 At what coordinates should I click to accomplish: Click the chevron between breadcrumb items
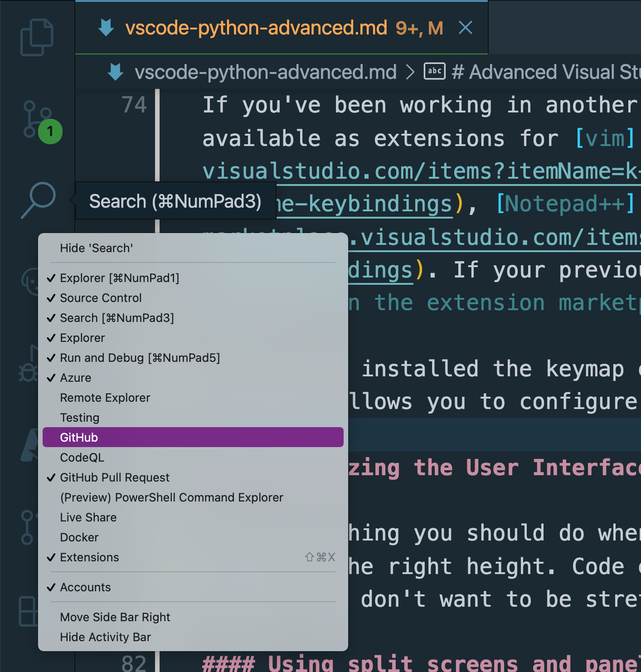tap(410, 72)
